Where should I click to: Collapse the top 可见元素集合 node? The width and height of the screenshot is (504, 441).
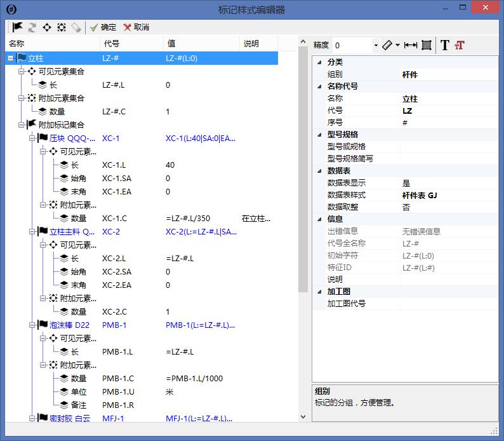[x=21, y=71]
